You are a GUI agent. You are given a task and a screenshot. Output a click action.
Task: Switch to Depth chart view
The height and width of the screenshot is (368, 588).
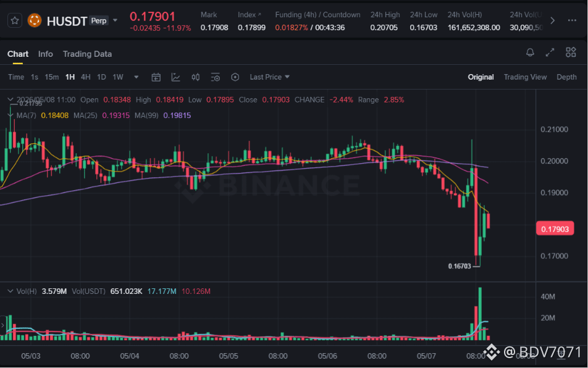tap(566, 77)
